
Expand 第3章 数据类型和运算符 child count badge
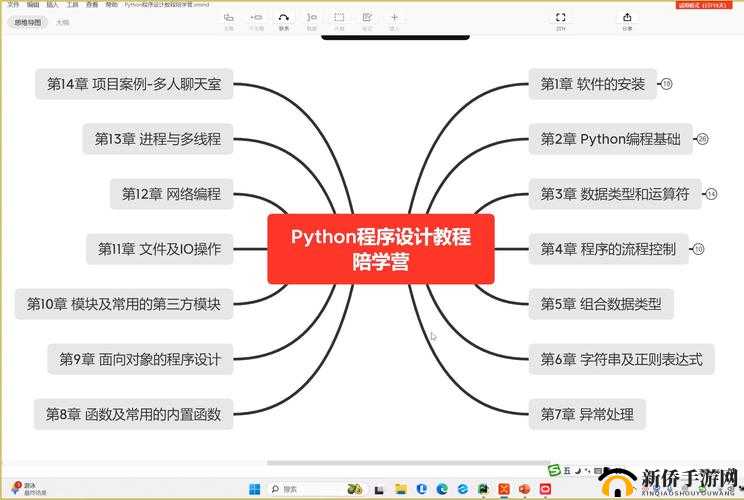point(711,194)
